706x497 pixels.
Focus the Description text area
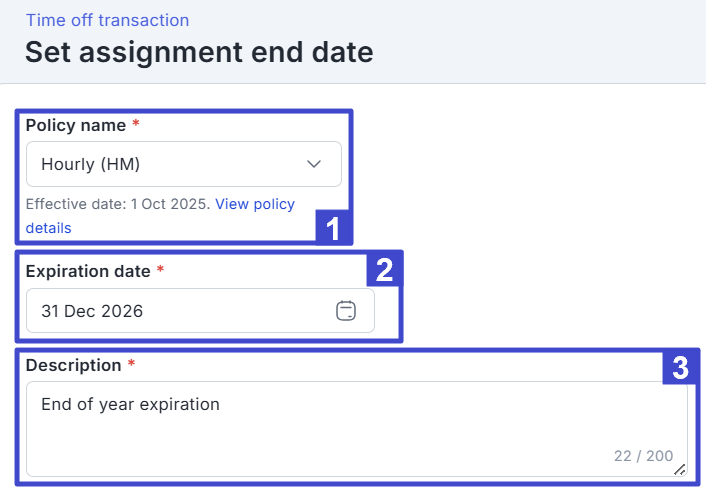356,428
